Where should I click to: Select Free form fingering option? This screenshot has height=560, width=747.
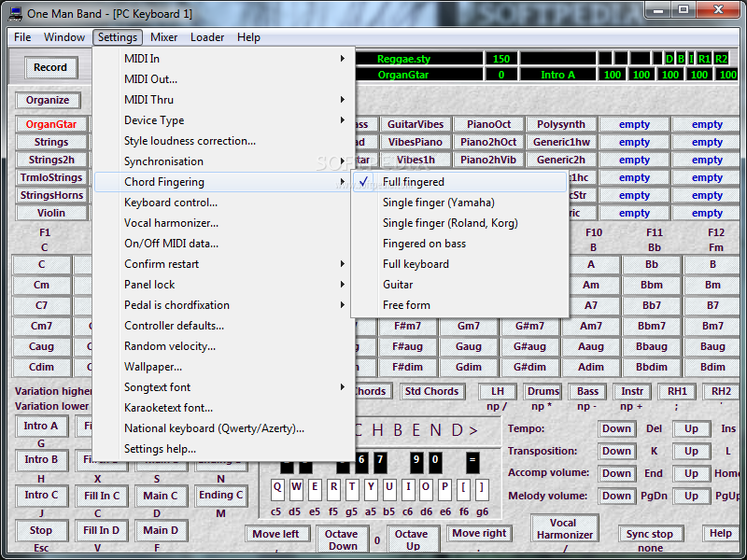(459, 305)
